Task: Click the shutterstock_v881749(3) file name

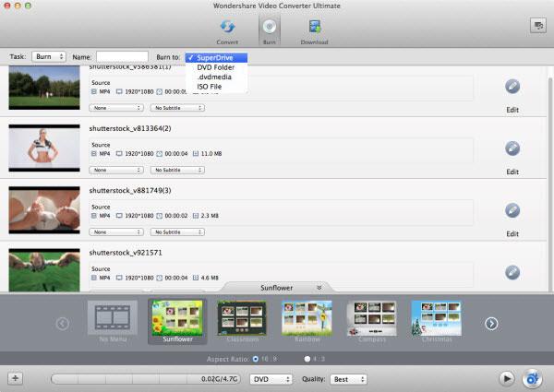Action: pyautogui.click(x=130, y=191)
